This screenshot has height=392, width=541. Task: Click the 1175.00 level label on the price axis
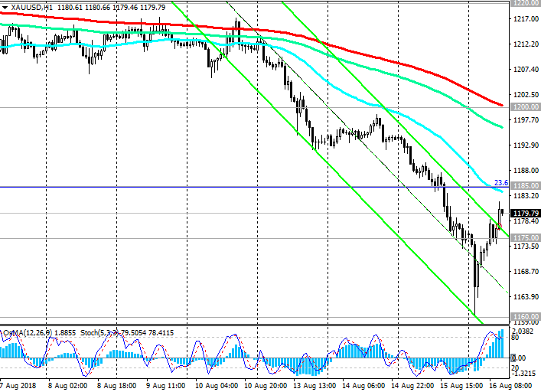[526, 238]
